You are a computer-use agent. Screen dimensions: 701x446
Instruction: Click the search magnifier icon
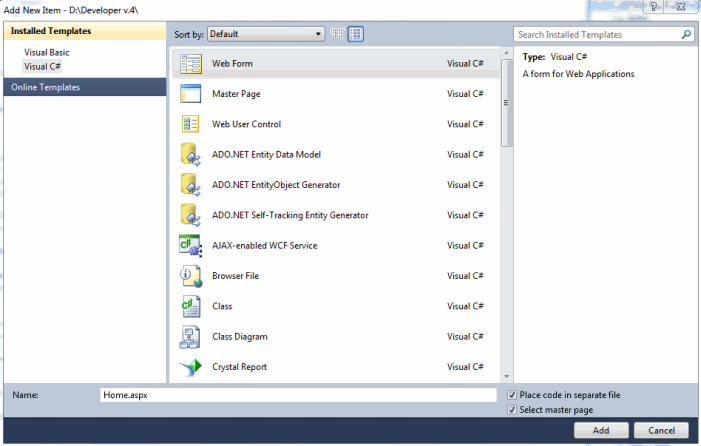tap(686, 34)
